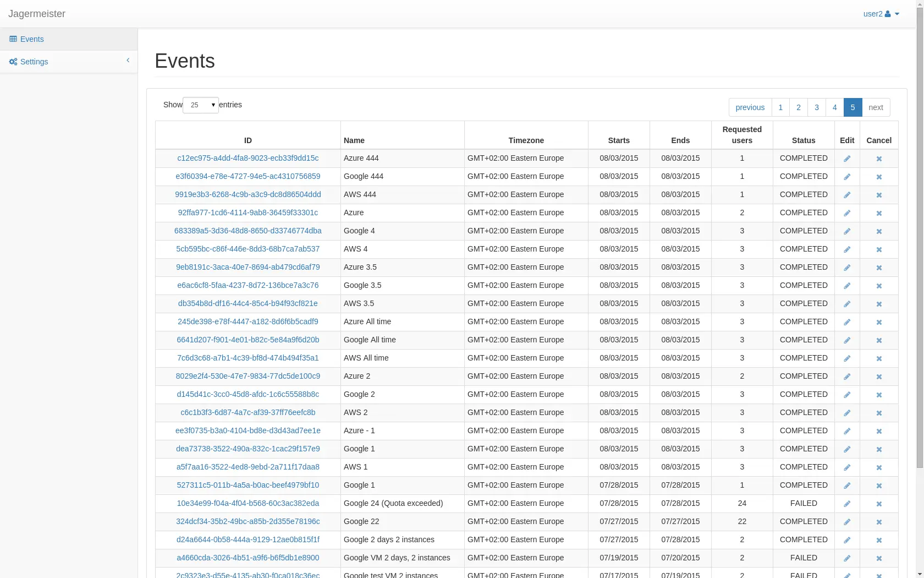Go to page 3 of events

tap(816, 107)
